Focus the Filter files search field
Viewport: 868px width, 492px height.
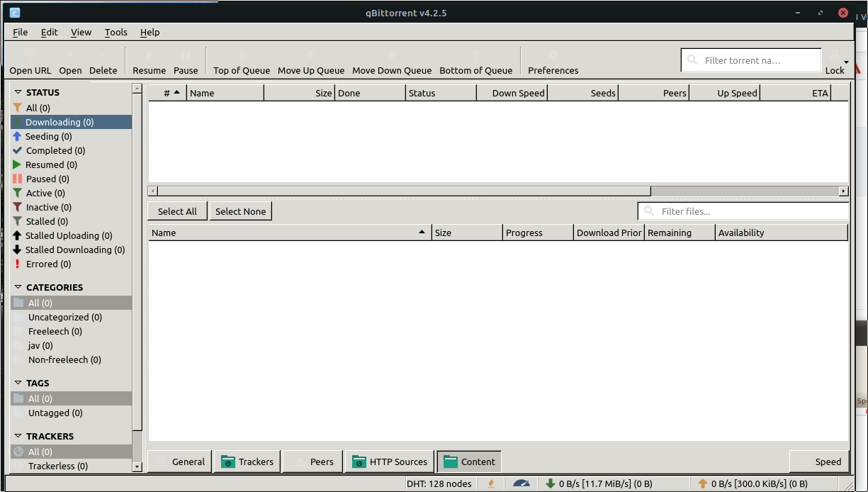pos(743,211)
